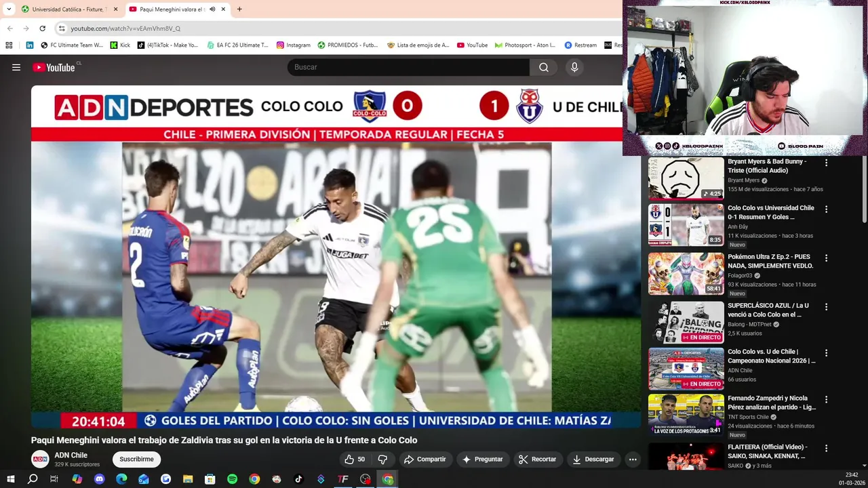Dislike the video with thumbs-down button
Image resolution: width=868 pixels, height=488 pixels.
pos(382,460)
